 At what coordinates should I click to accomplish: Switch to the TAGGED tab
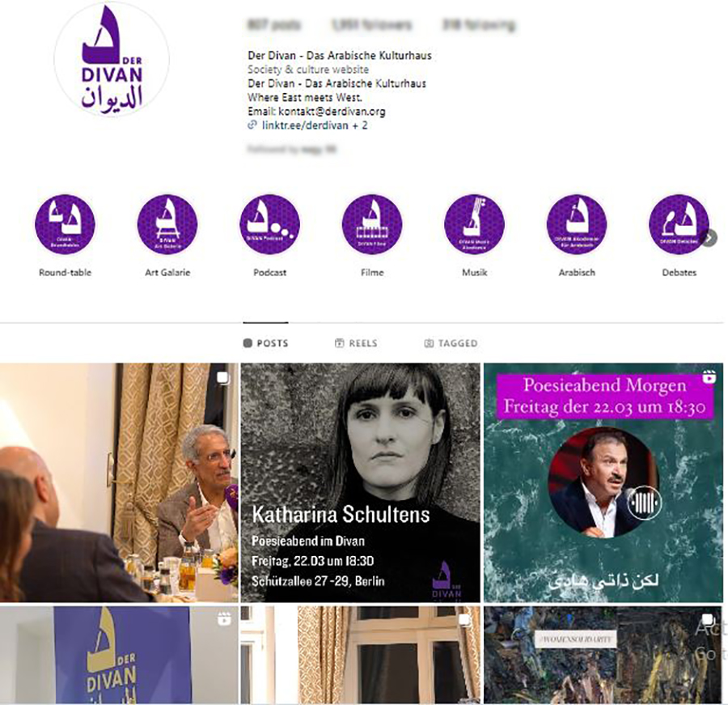451,343
